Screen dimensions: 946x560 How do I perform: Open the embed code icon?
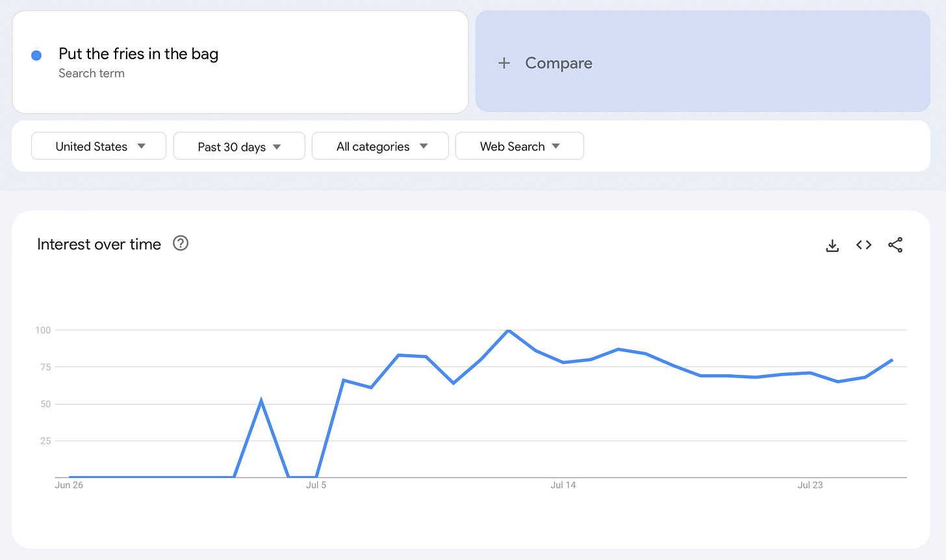click(x=863, y=245)
